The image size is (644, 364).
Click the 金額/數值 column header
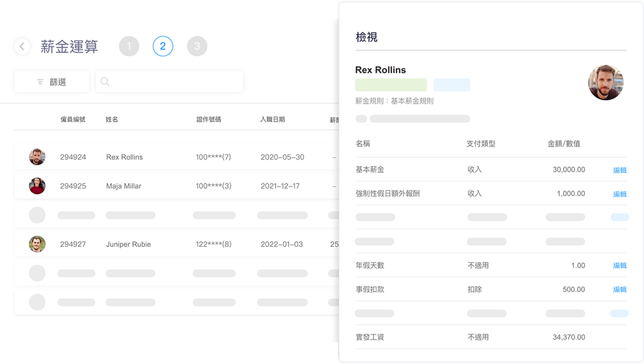[564, 144]
